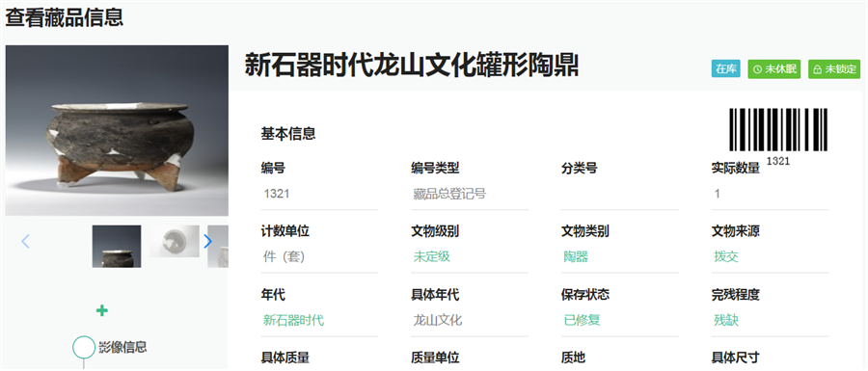Click the 新石器时代 era link

293,320
